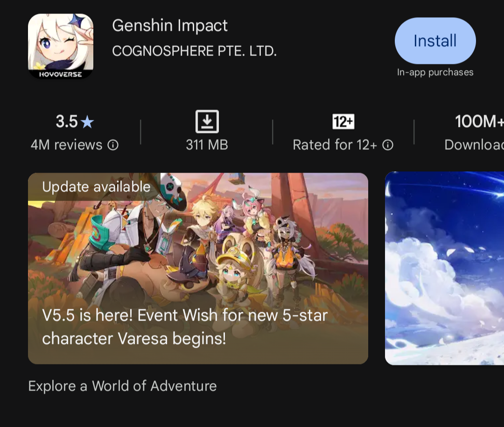Screen dimensions: 504x427
Task: Click the Explore a World of Adventure tagline
Action: coord(122,386)
